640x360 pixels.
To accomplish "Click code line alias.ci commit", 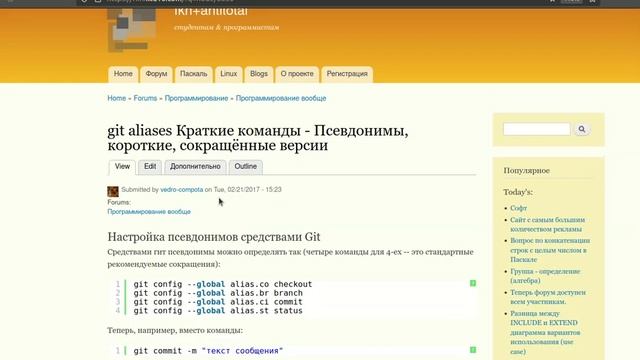I will (218, 302).
